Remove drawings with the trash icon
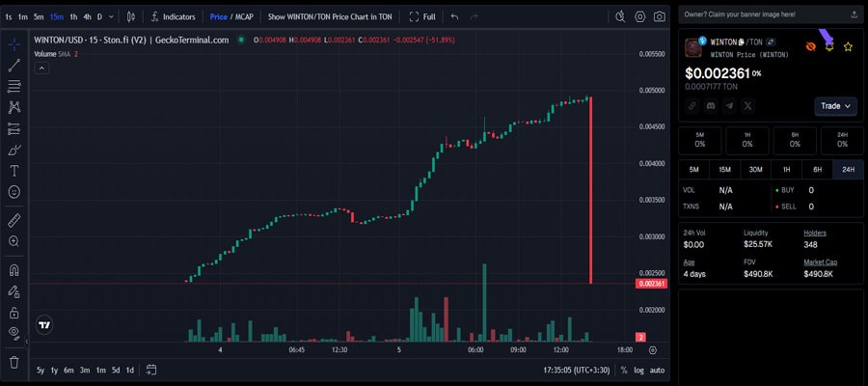The image size is (868, 386). [14, 362]
